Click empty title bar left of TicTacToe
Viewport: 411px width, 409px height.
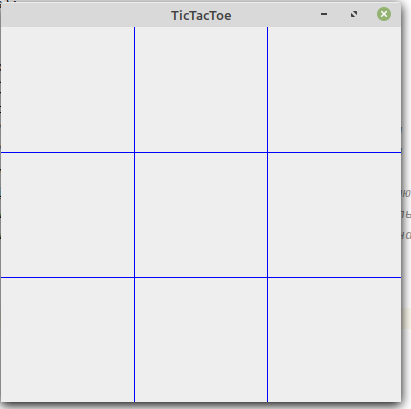[83, 15]
